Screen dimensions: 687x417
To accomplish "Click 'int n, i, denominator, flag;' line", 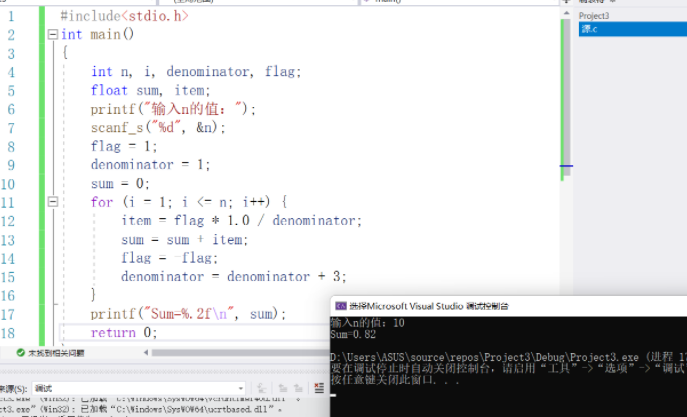I will pyautogui.click(x=196, y=71).
